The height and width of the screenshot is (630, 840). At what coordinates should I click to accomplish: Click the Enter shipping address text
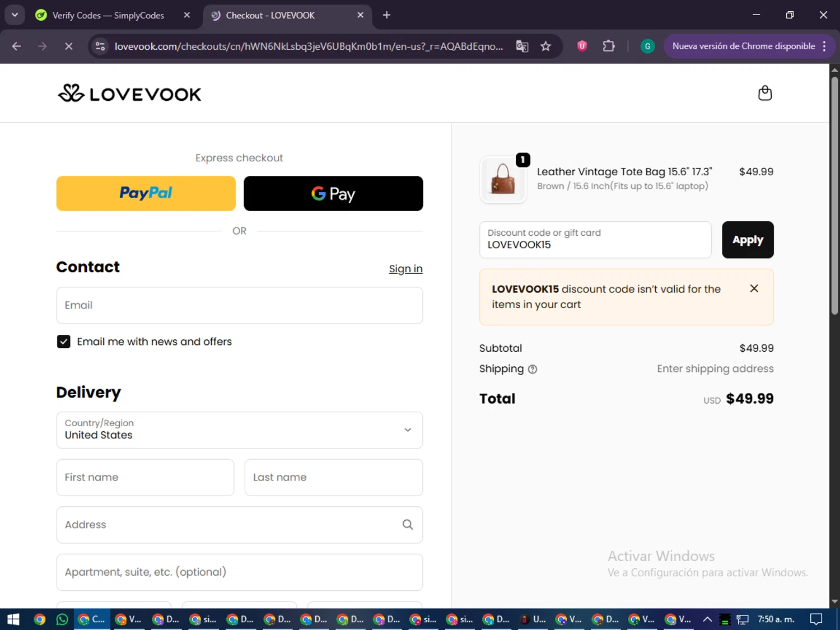tap(715, 368)
